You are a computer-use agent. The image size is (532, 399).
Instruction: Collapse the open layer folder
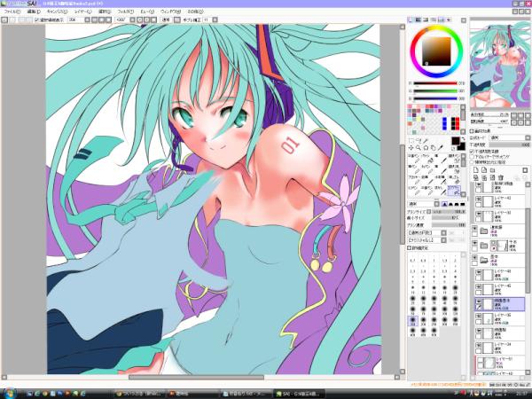(x=484, y=260)
